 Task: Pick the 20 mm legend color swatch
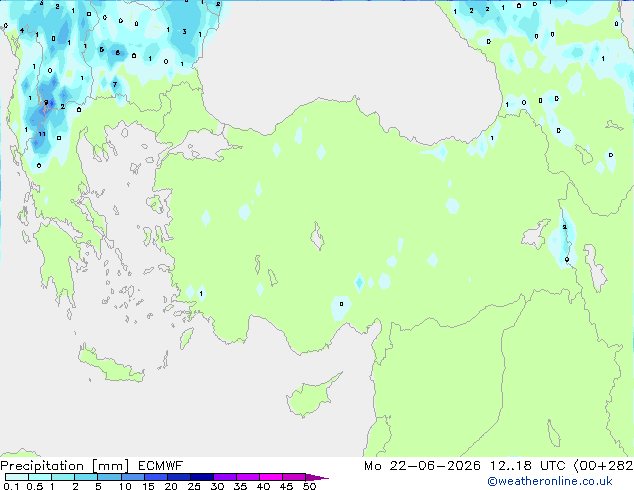(x=178, y=477)
